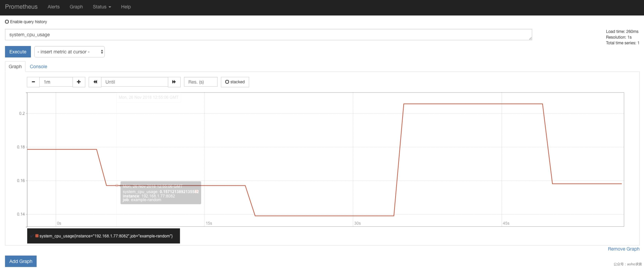Click the minus button to decrease time range

tap(33, 82)
